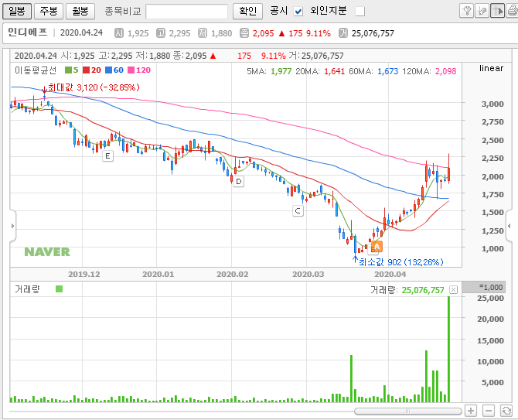This screenshot has height=420, width=518.
Task: Click the 2019.12 date axis label
Action: tap(84, 275)
